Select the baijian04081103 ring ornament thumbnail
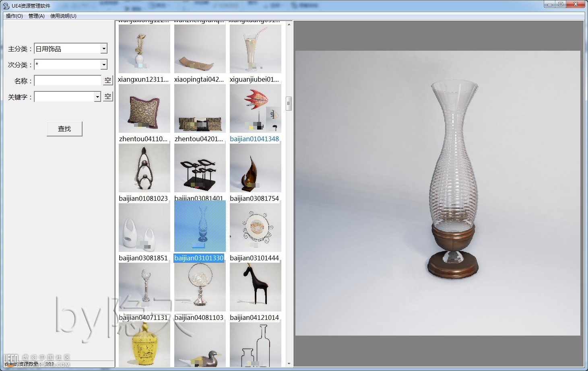Screen dimensions: 588x371 tap(200, 287)
